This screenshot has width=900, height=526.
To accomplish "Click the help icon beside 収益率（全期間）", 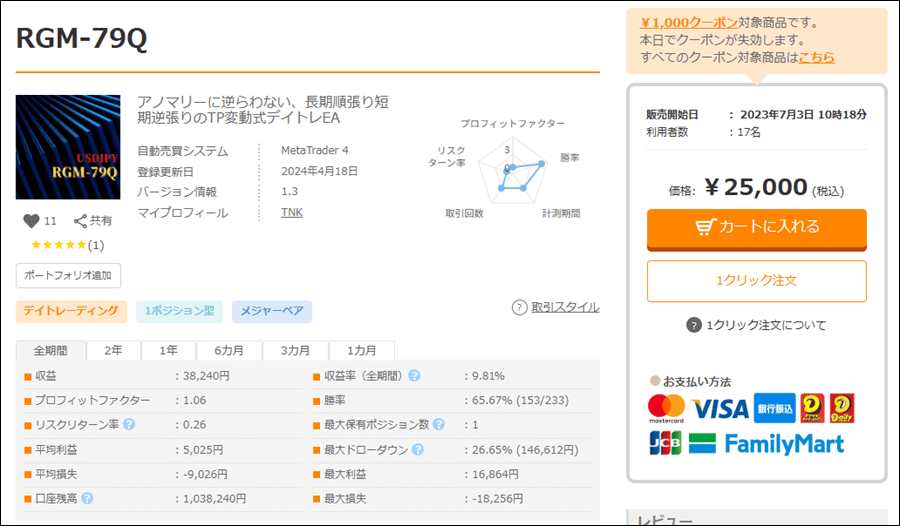I will (414, 376).
